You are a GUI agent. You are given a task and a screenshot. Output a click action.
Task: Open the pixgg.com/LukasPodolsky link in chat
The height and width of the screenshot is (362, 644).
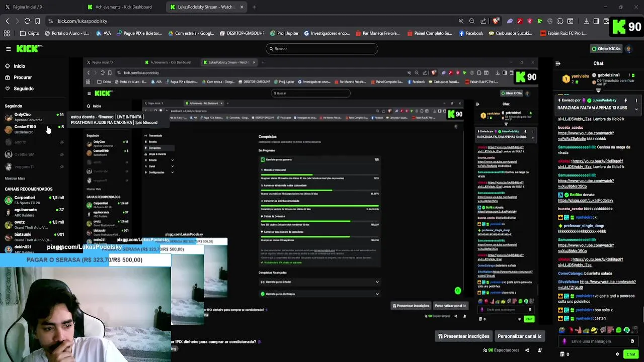(586, 201)
